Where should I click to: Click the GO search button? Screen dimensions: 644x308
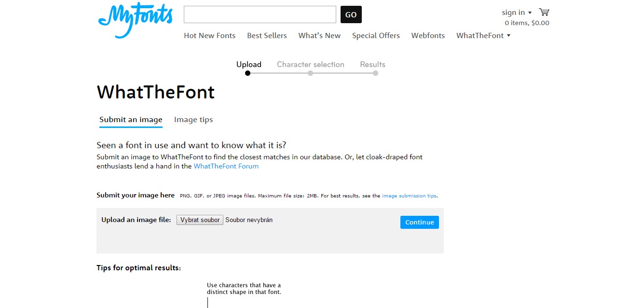tap(351, 14)
